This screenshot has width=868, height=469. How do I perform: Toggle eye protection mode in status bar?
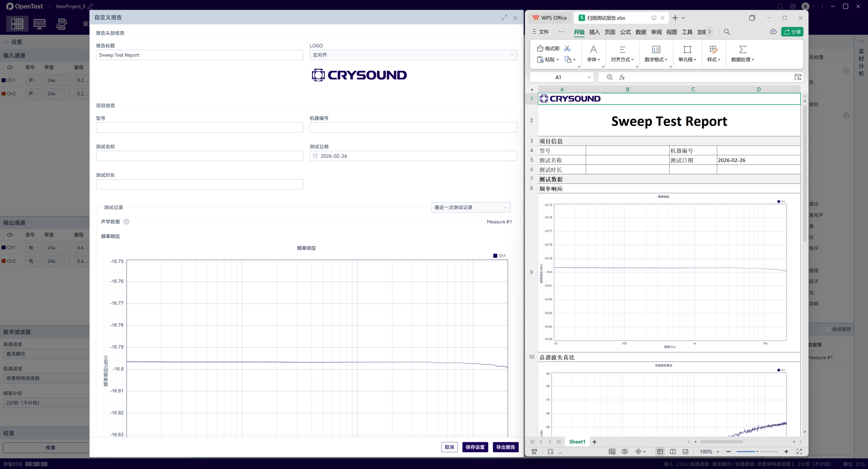pos(625,451)
